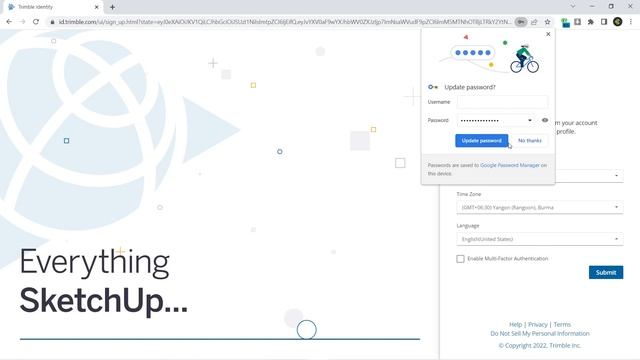The image size is (640, 360).
Task: Click the address bar URL
Action: [x=284, y=22]
